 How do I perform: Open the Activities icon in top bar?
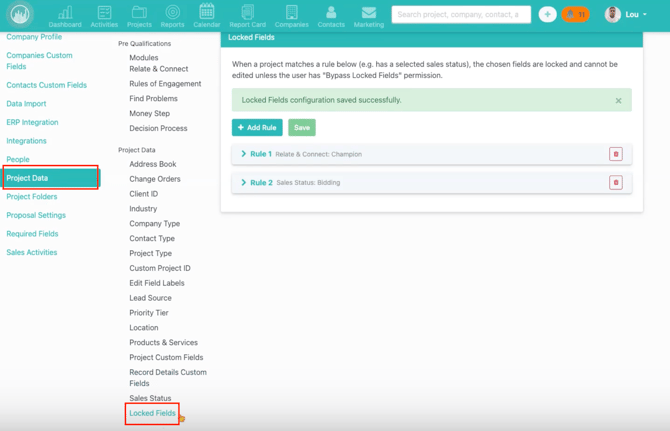click(x=104, y=14)
